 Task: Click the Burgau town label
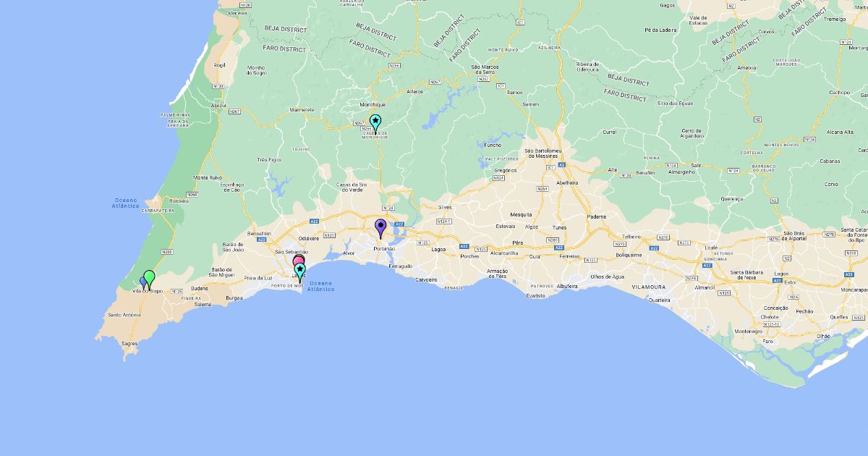234,297
